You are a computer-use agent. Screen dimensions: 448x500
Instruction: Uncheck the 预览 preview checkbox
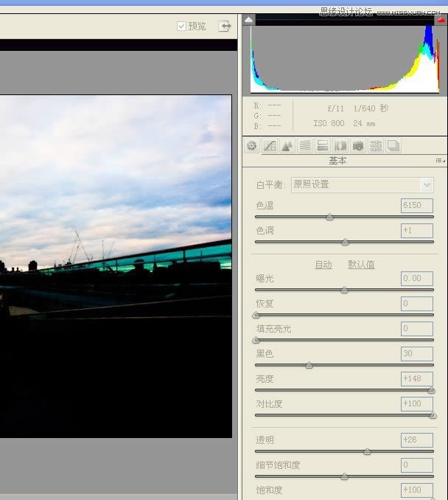click(181, 26)
